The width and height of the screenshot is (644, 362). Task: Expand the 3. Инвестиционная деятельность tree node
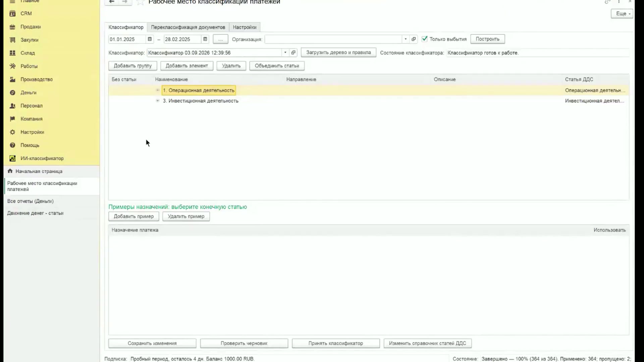tap(158, 101)
